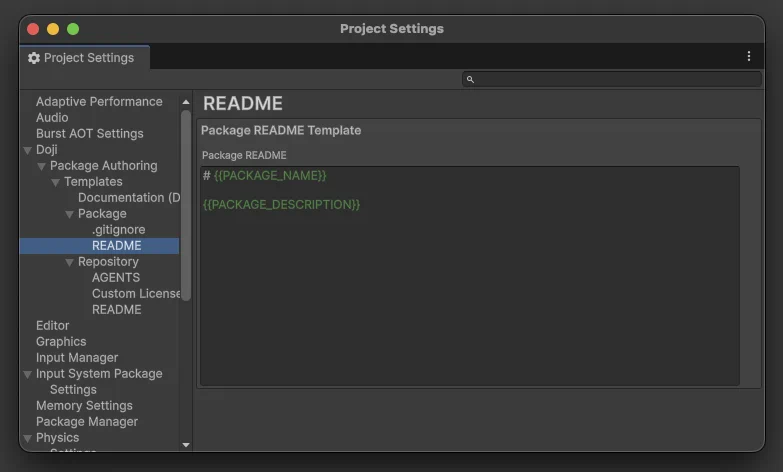Viewport: 783px width, 472px height.
Task: Click the sidebar scroll up arrow
Action: tap(186, 102)
